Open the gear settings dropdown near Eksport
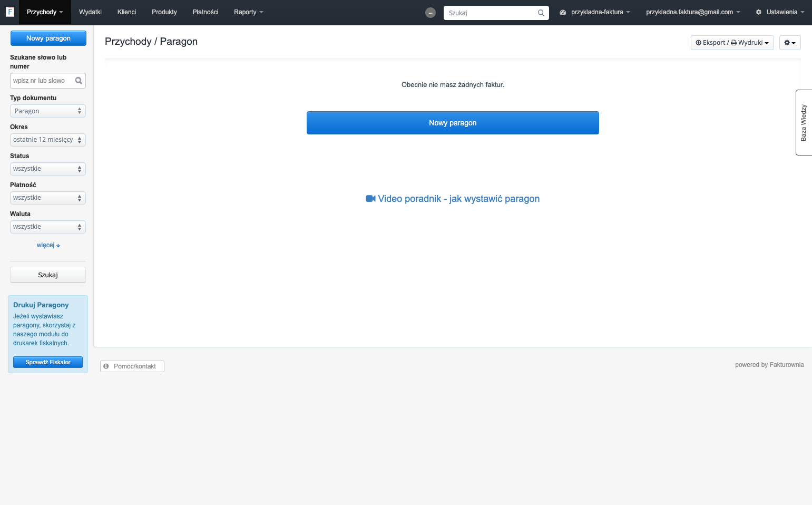The image size is (812, 505). click(790, 43)
